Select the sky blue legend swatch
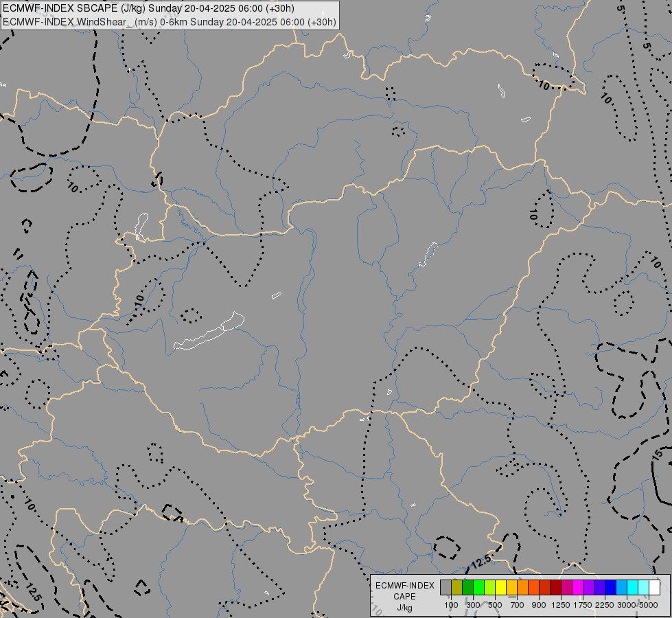Screen dimensions: 672x618 621,588
